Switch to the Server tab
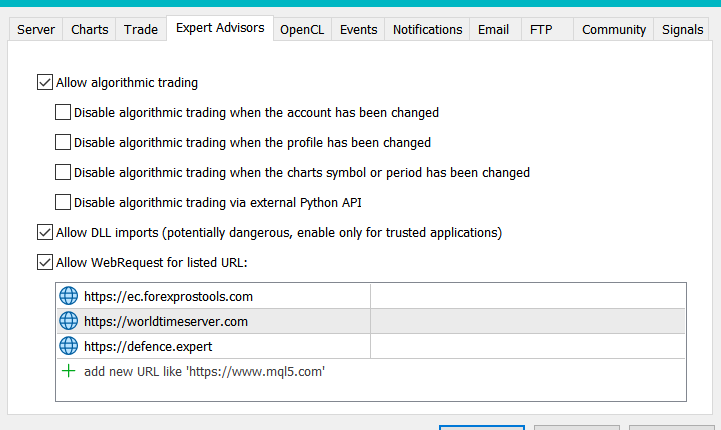 tap(36, 29)
